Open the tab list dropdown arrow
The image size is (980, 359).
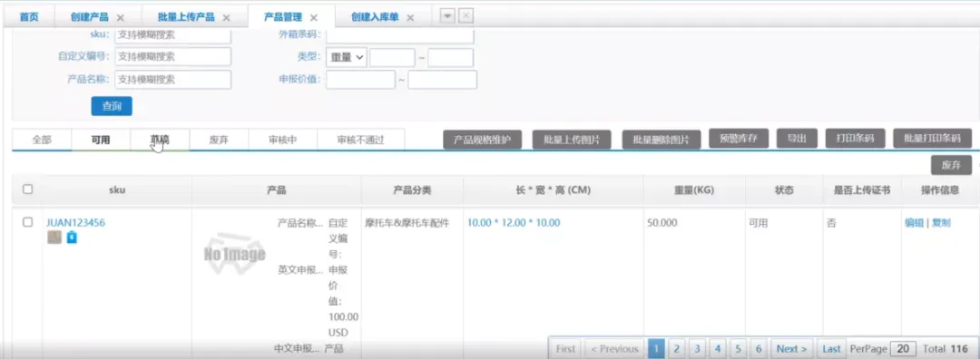[447, 17]
